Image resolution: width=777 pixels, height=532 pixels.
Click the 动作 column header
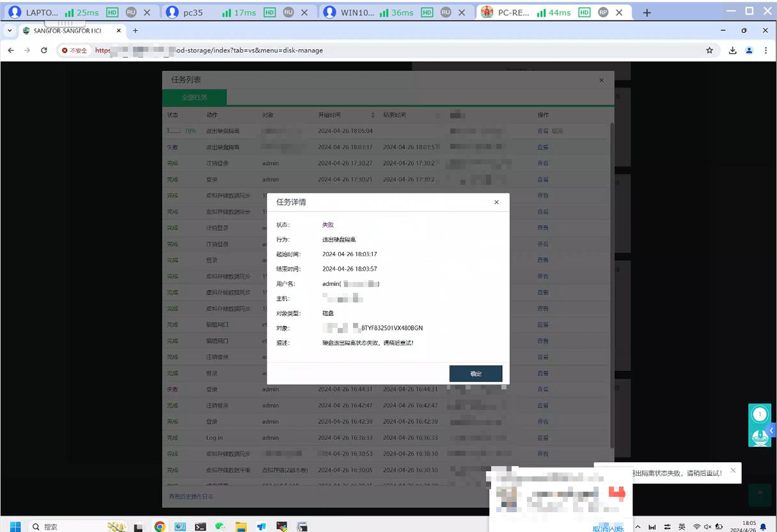click(x=212, y=115)
